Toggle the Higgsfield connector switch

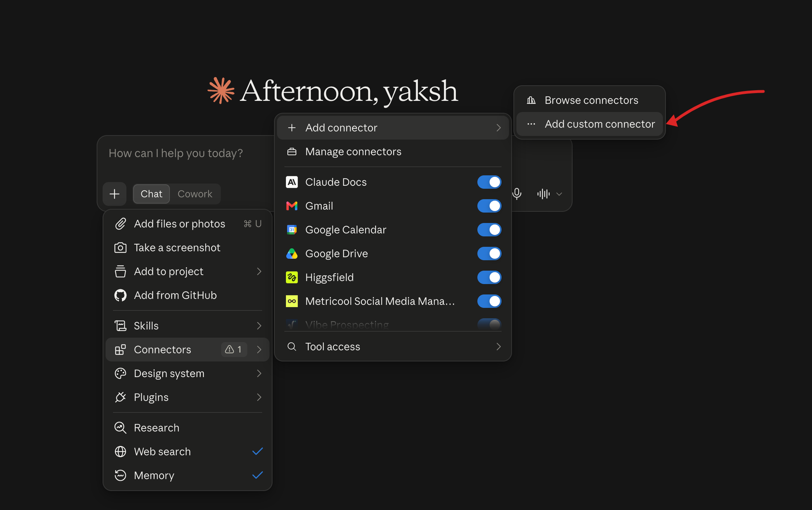pos(489,278)
